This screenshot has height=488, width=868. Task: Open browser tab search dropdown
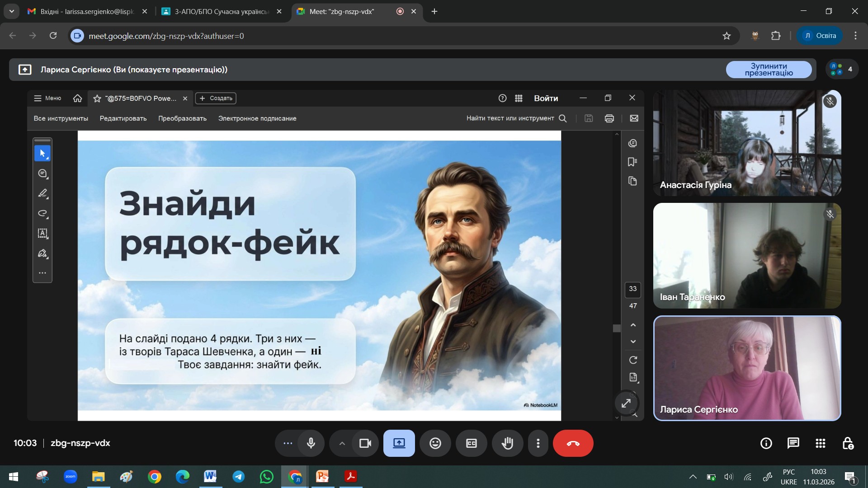click(11, 11)
